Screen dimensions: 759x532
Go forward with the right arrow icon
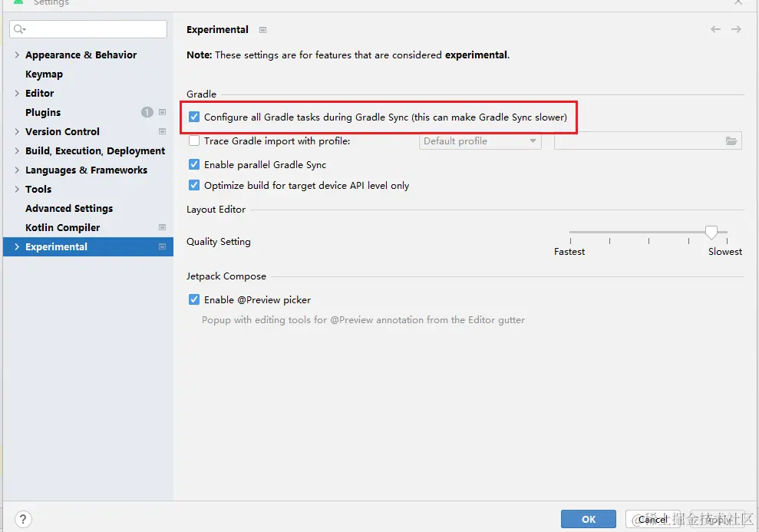[736, 29]
